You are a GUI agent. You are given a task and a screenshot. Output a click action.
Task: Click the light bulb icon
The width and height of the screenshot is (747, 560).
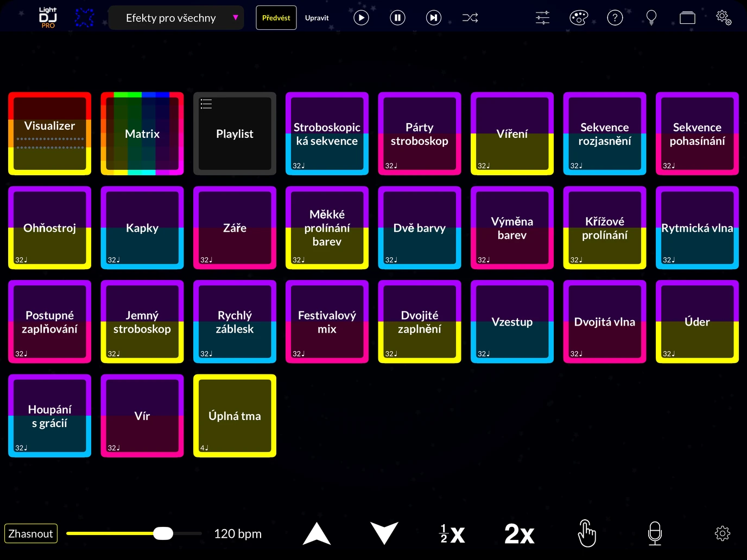(651, 18)
